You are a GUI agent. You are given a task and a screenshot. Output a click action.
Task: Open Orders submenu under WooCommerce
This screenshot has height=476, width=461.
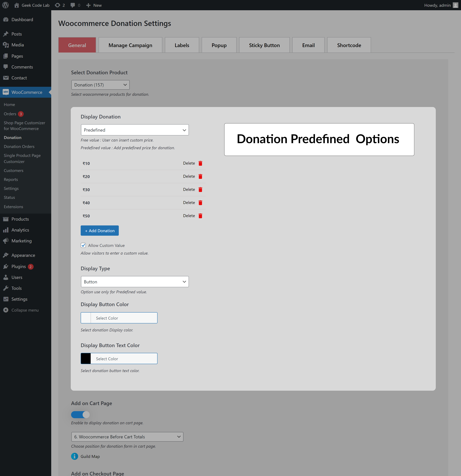pyautogui.click(x=10, y=114)
